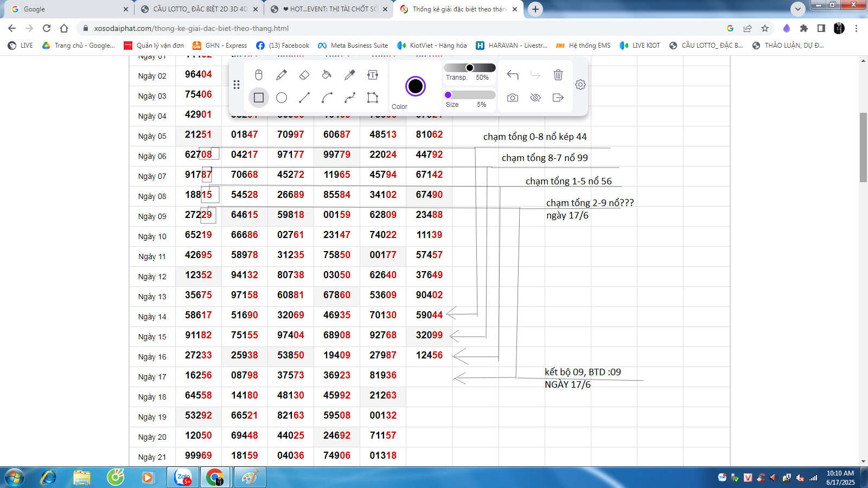Delete all drawings with the trash icon
Image resolution: width=868 pixels, height=488 pixels.
pos(558,75)
